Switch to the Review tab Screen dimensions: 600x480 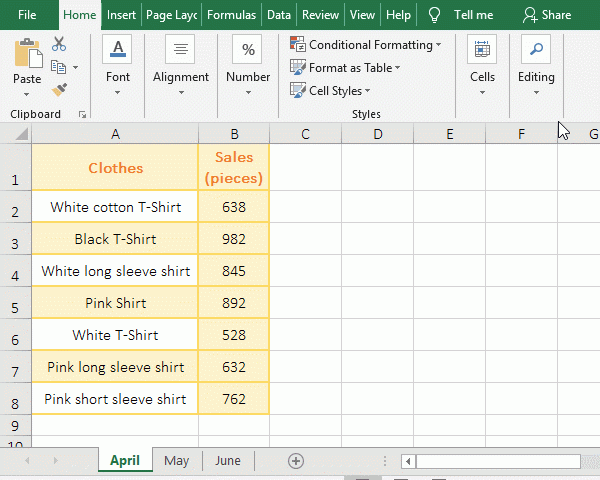point(320,15)
